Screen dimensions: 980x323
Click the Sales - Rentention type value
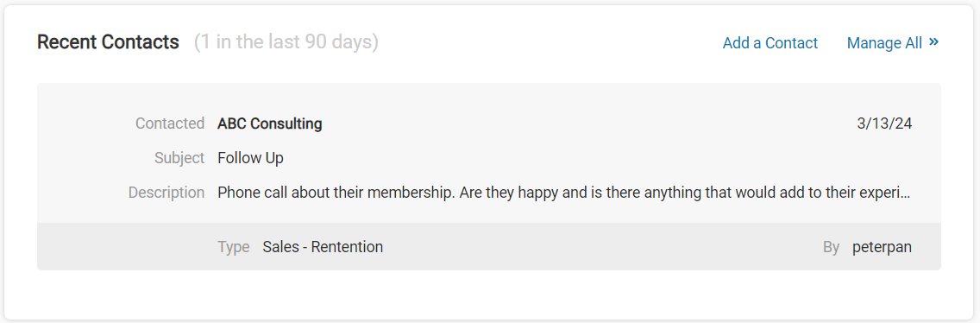coord(323,247)
